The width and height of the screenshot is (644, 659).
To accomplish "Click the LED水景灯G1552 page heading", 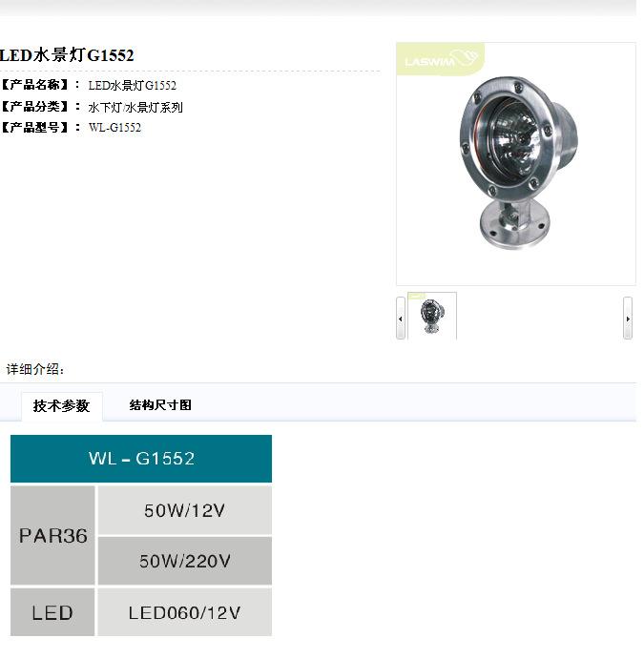I will tap(67, 55).
